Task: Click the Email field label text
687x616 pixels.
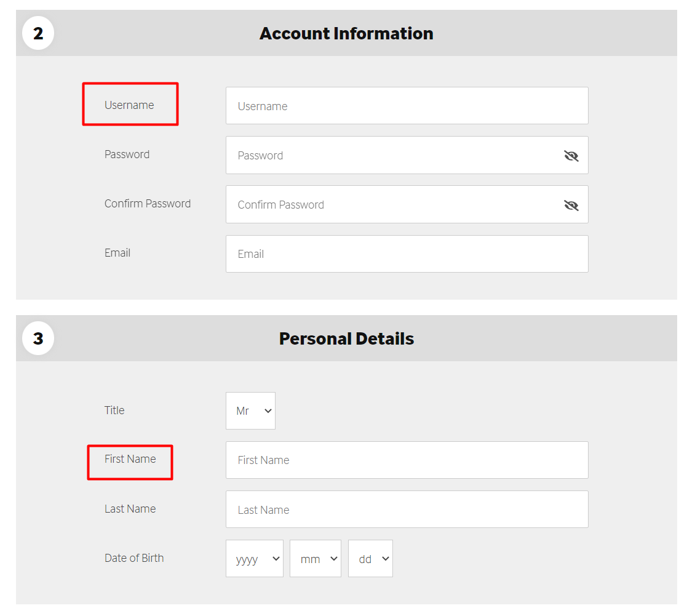Action: 117,253
